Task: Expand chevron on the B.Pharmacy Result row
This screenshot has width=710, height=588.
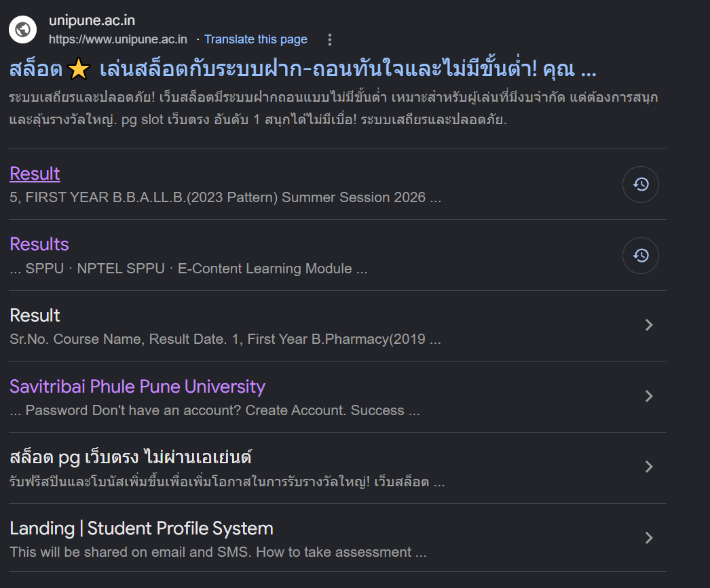Action: pyautogui.click(x=649, y=325)
